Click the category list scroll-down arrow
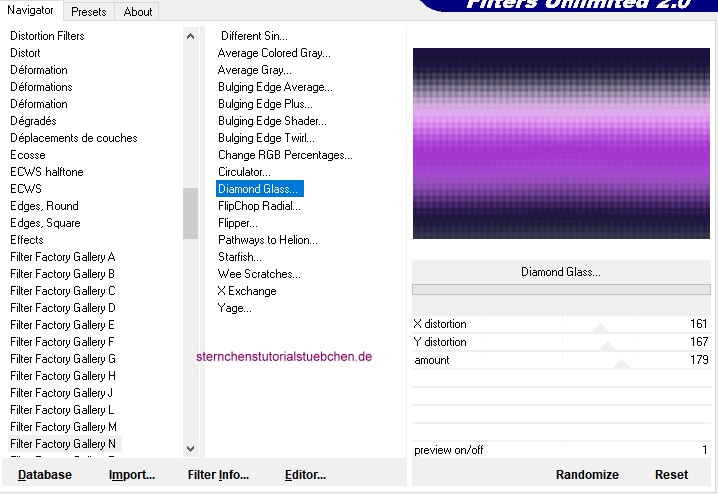 [190, 449]
